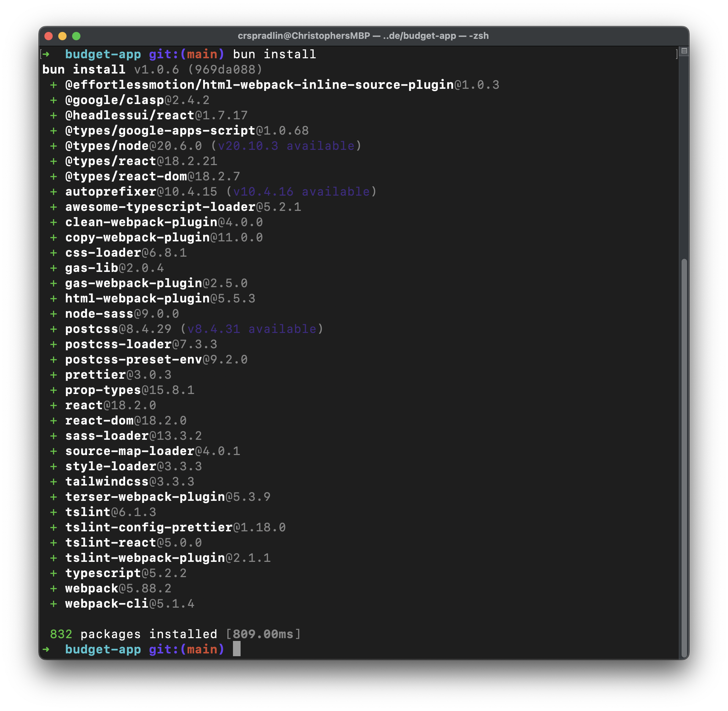Click the scrollbar track above the thumb
Viewport: 728px width, 711px height.
click(x=684, y=157)
